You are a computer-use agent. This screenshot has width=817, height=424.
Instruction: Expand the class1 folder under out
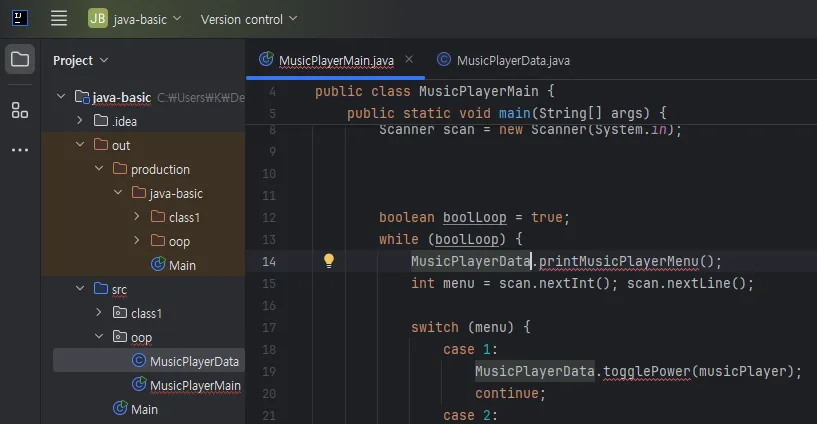[137, 216]
